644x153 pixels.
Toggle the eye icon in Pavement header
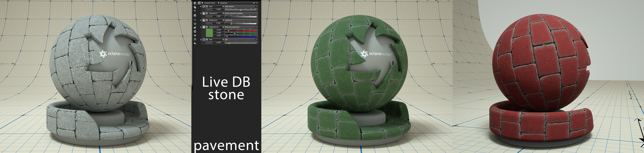(257, 3)
